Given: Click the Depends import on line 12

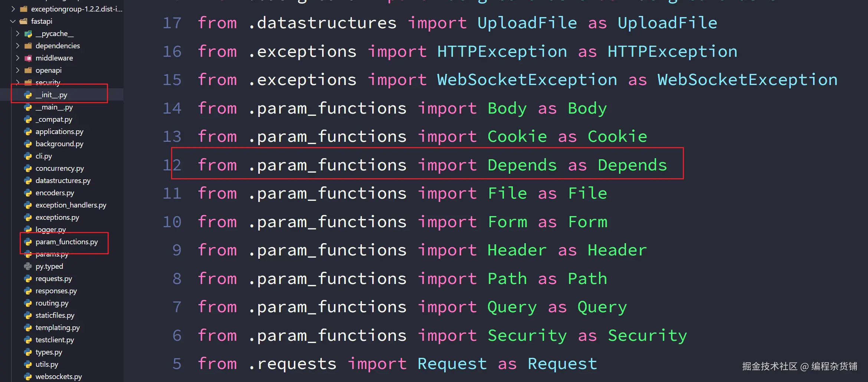Looking at the screenshot, I should [x=522, y=165].
